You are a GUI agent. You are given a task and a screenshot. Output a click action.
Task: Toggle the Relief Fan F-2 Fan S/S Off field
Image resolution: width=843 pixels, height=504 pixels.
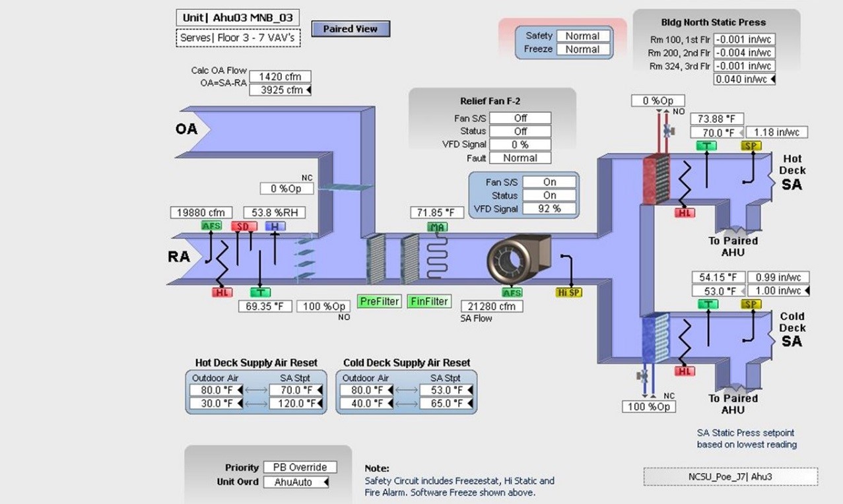point(519,117)
